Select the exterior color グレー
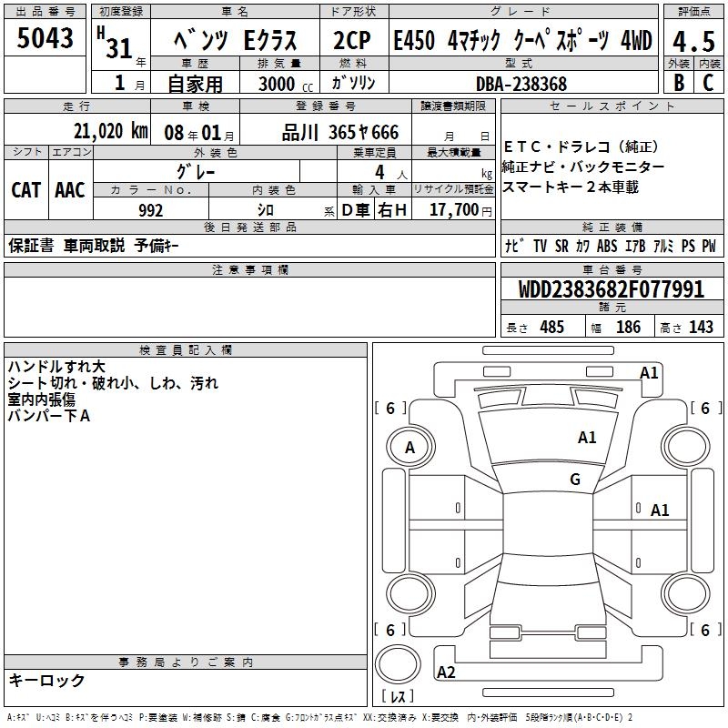This screenshot has width=728, height=728. coord(196,172)
